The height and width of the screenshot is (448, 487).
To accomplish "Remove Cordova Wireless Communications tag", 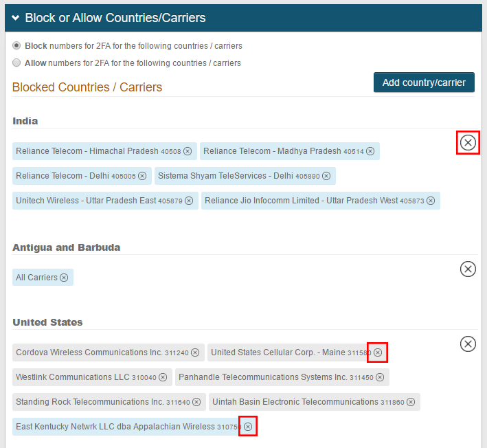I will 195,352.
